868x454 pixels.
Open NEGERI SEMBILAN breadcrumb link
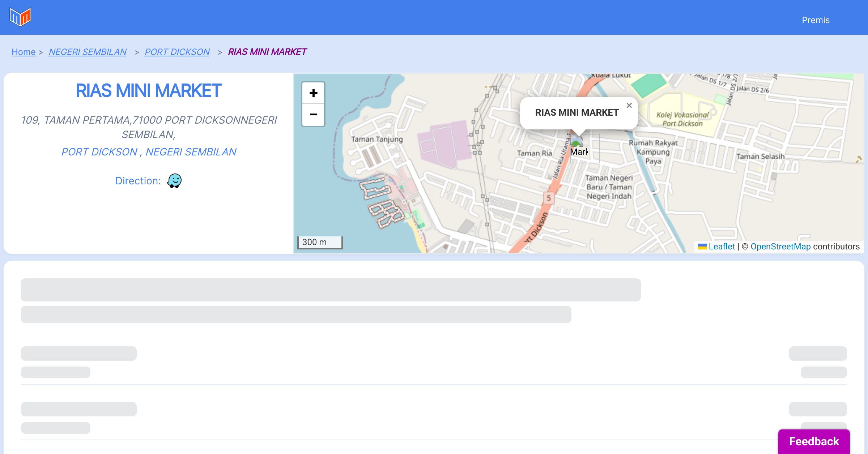[x=88, y=52]
